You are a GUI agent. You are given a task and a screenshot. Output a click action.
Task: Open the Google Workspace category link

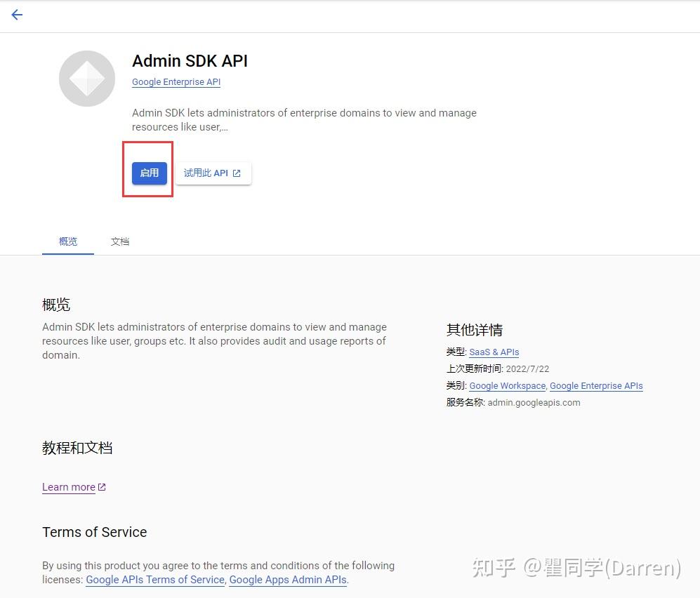coord(507,385)
